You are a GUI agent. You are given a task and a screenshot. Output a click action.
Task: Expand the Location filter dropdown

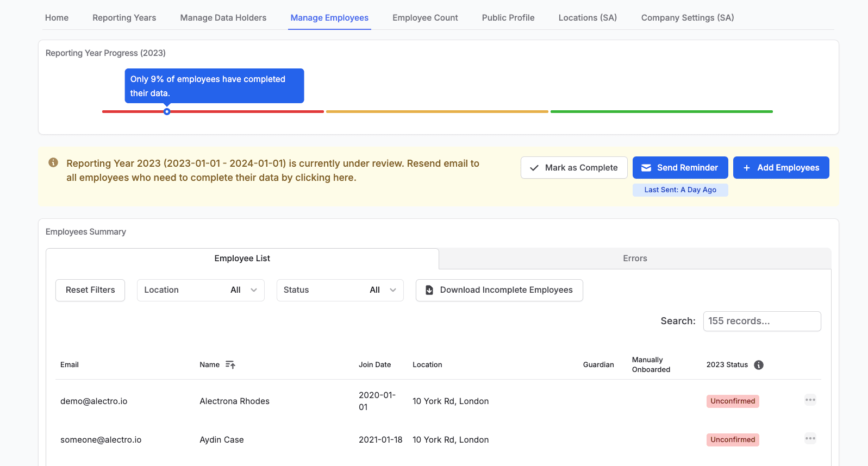tap(201, 290)
